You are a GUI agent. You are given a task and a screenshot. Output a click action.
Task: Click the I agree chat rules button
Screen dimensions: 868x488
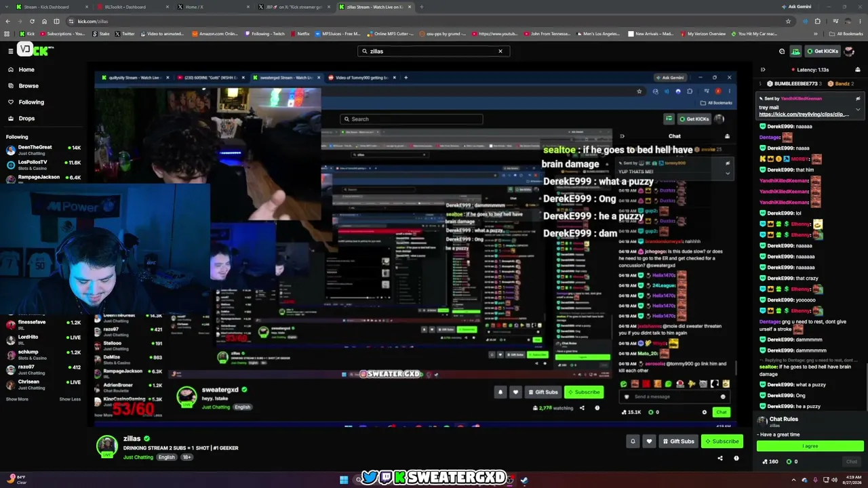tap(810, 446)
